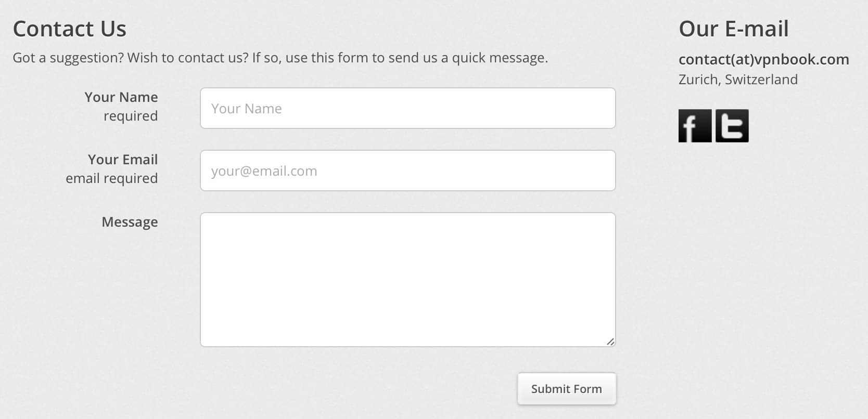Open the Twitter icon link
Viewport: 868px width, 419px height.
[x=732, y=126]
